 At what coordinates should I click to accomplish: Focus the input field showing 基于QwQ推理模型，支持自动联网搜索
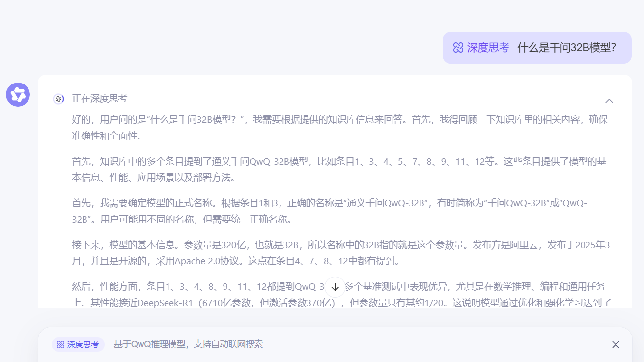[x=189, y=344]
